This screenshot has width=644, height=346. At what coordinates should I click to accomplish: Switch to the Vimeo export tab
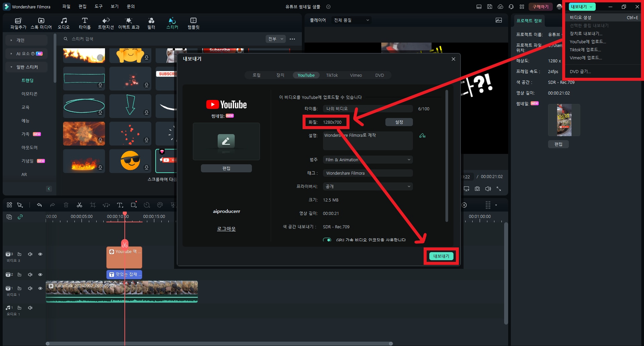pos(356,75)
